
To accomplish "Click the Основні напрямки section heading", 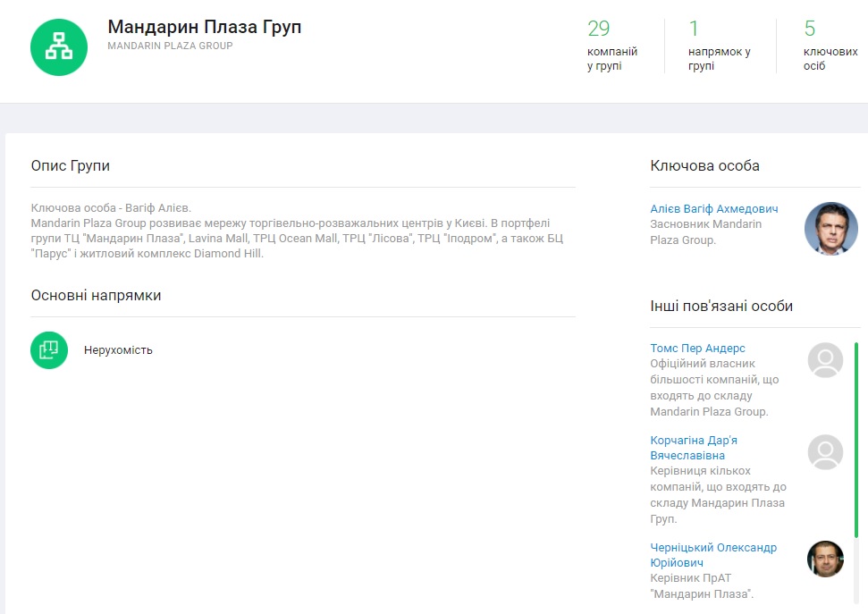I will [96, 295].
